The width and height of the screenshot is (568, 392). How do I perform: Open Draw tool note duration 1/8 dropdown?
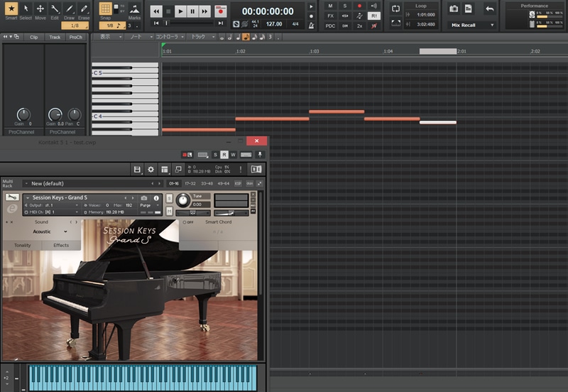[x=75, y=26]
